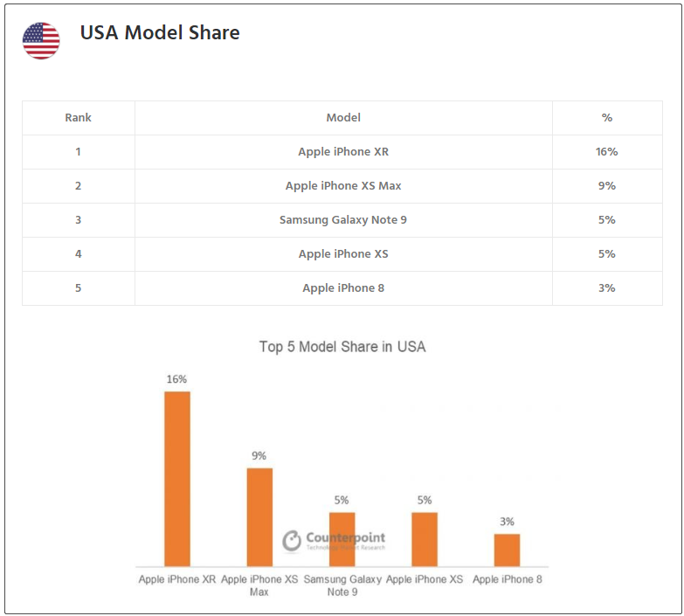Click the Samsung Galaxy Note 9 axis label
This screenshot has width=684, height=616.
tap(342, 585)
